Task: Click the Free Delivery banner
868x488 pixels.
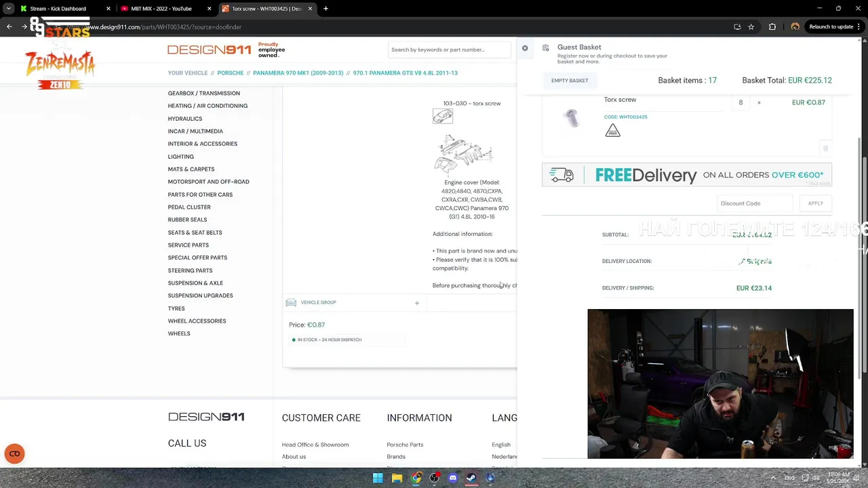Action: pyautogui.click(x=687, y=175)
